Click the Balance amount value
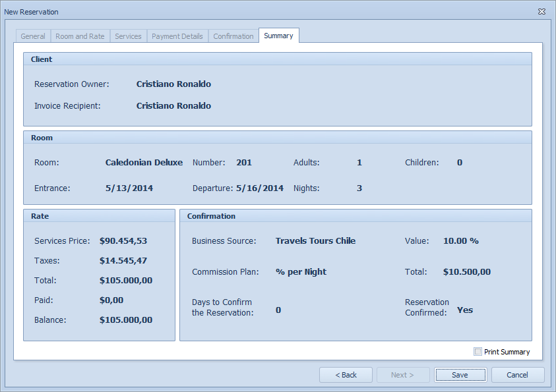Viewport: 556px width, 392px height. point(126,320)
